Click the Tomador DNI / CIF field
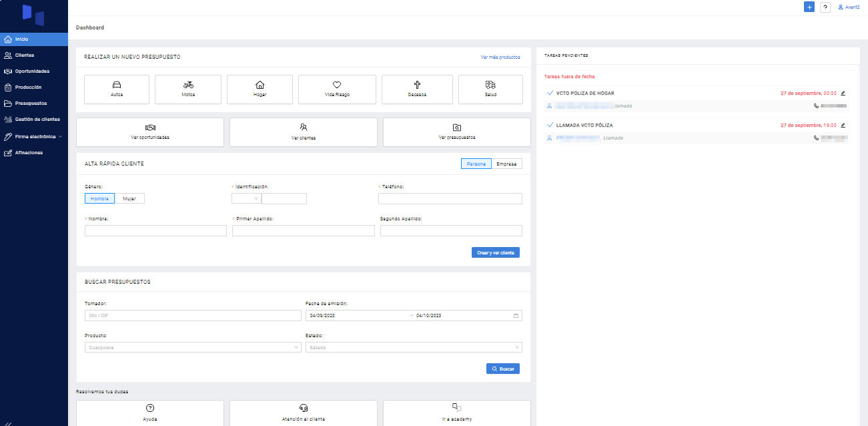The width and height of the screenshot is (868, 426). pos(193,315)
